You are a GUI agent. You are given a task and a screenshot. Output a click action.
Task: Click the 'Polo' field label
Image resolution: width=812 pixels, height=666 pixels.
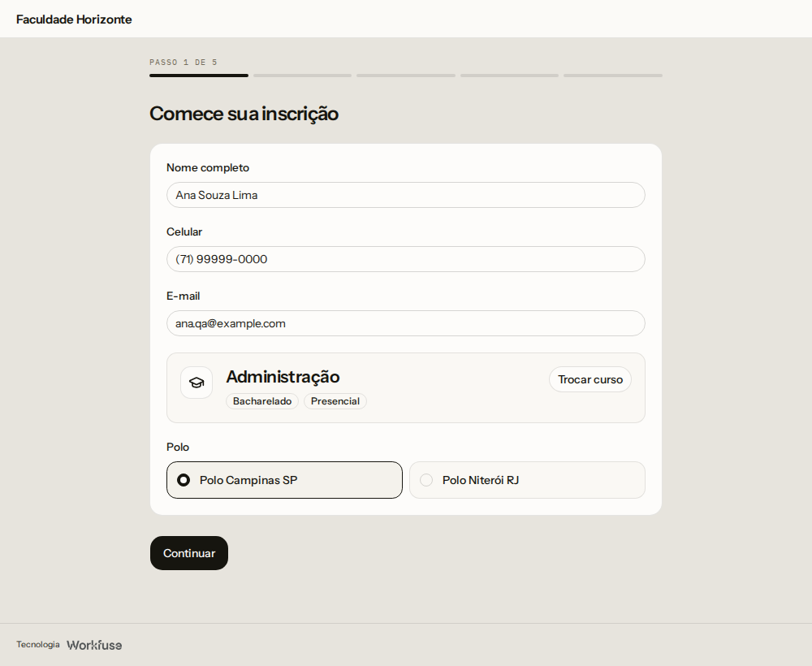point(178,447)
